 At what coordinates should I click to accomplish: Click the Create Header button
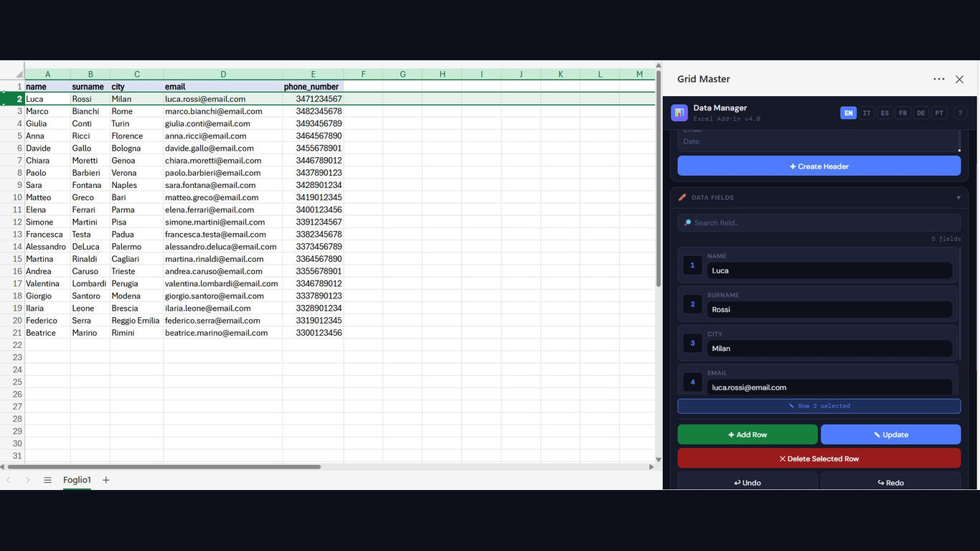tap(819, 165)
